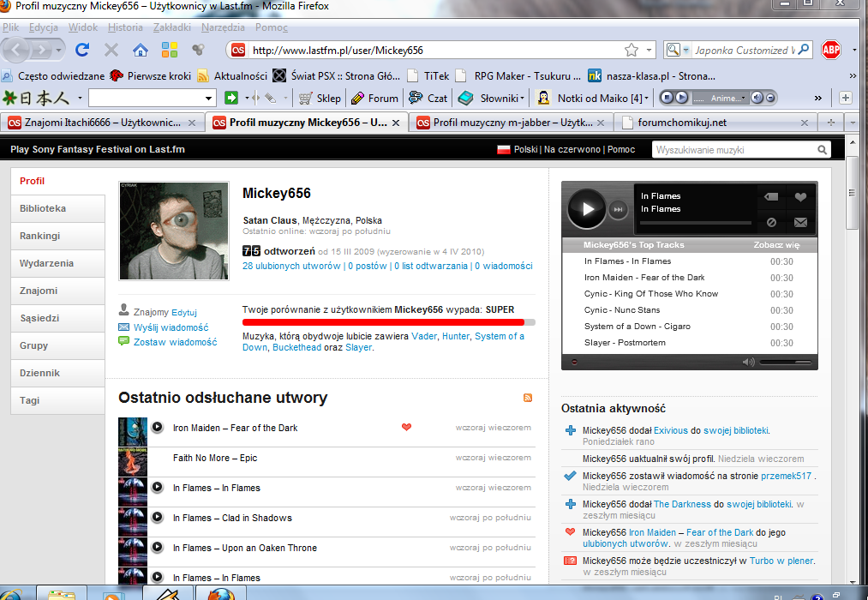The width and height of the screenshot is (868, 600).
Task: Click Zostaw wiadomość link
Action: pyautogui.click(x=175, y=342)
